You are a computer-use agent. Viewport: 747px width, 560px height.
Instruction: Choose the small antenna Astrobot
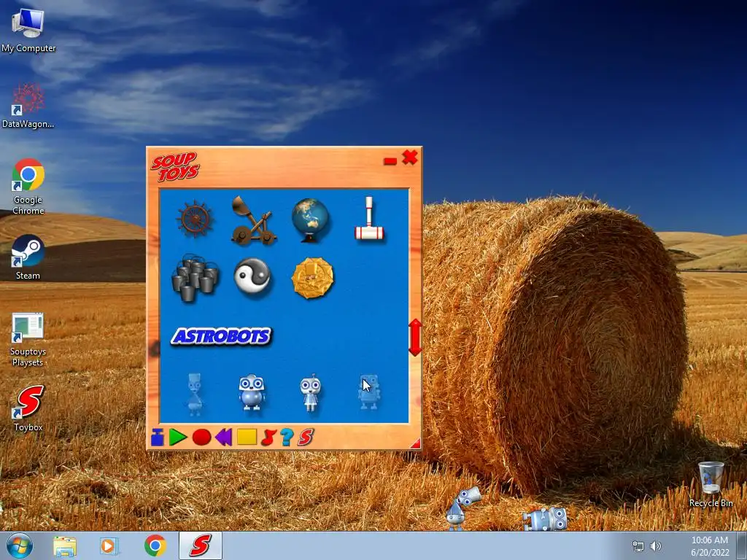pyautogui.click(x=311, y=393)
